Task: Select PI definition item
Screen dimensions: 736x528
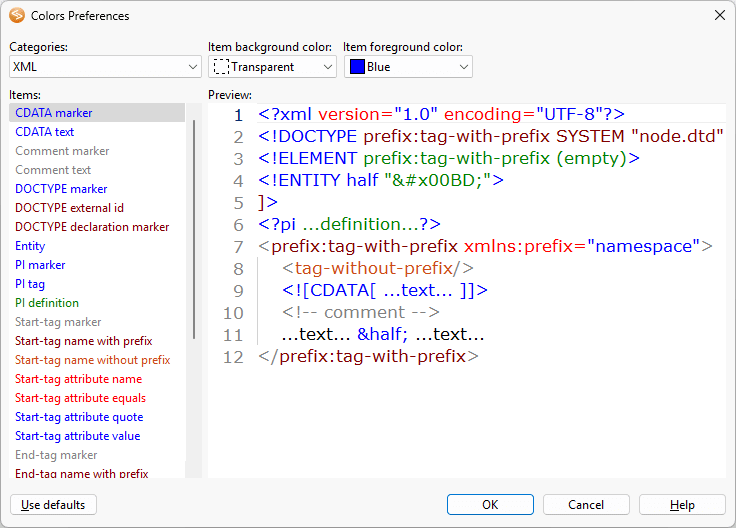Action: (x=97, y=303)
